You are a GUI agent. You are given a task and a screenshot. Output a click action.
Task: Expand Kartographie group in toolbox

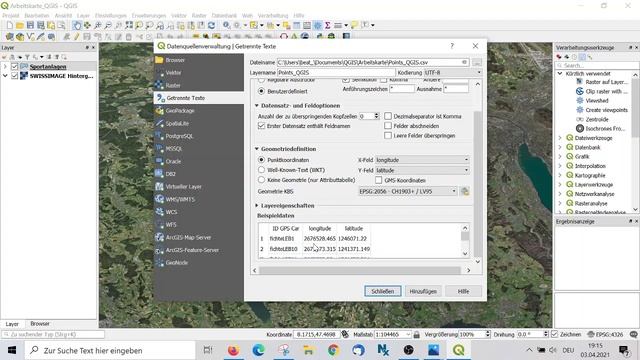tap(560, 176)
